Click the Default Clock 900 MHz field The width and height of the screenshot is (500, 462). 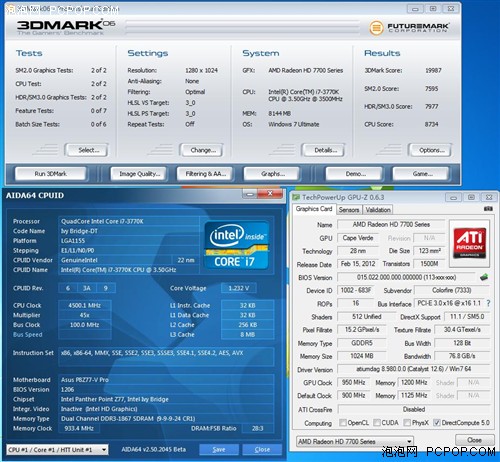click(353, 396)
